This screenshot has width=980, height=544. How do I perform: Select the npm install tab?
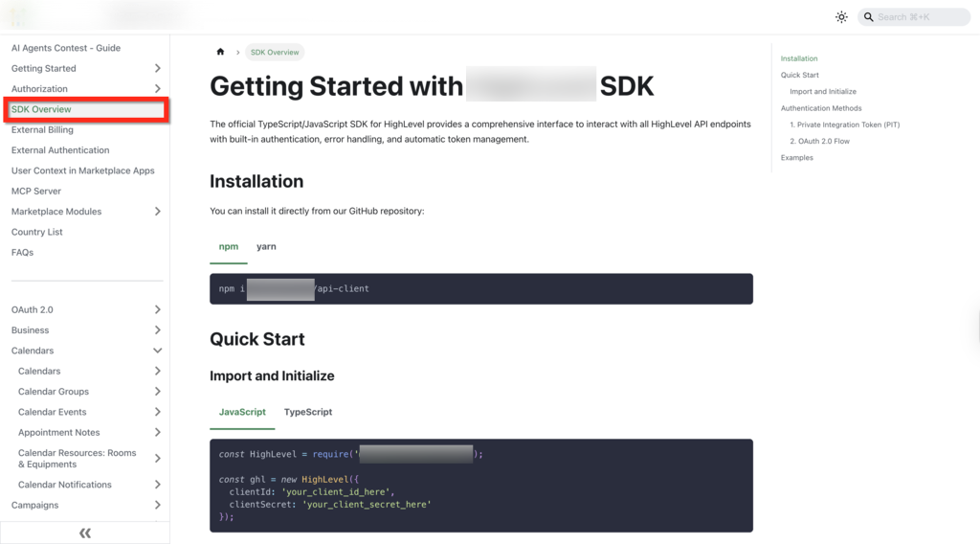point(229,247)
